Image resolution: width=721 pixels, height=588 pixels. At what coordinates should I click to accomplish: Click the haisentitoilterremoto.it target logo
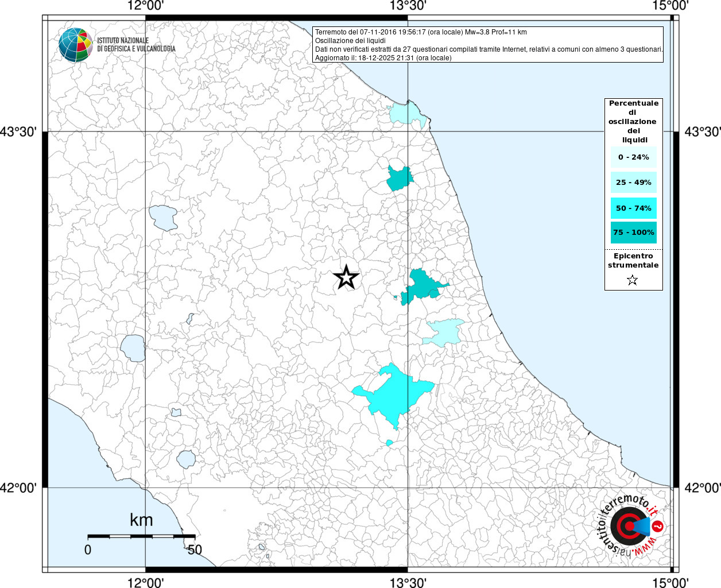[x=630, y=526]
